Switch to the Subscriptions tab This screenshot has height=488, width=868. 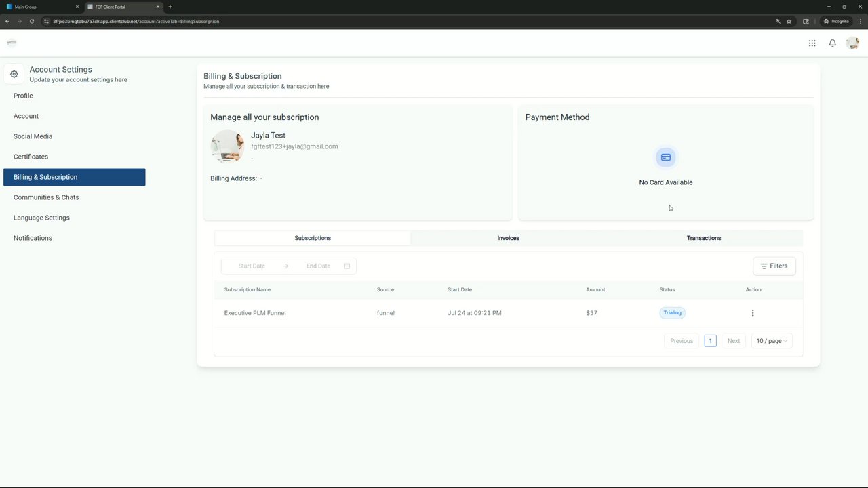(x=313, y=238)
